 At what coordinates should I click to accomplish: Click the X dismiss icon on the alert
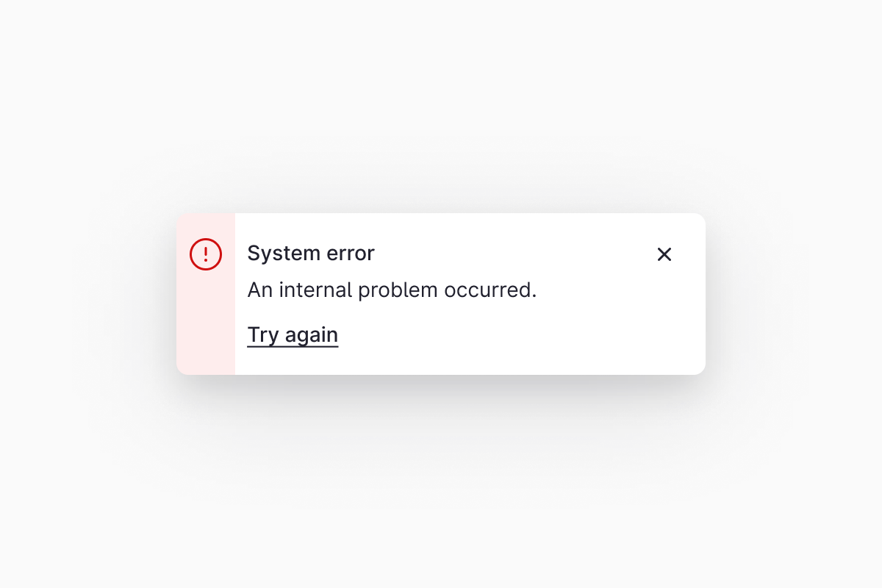click(664, 254)
